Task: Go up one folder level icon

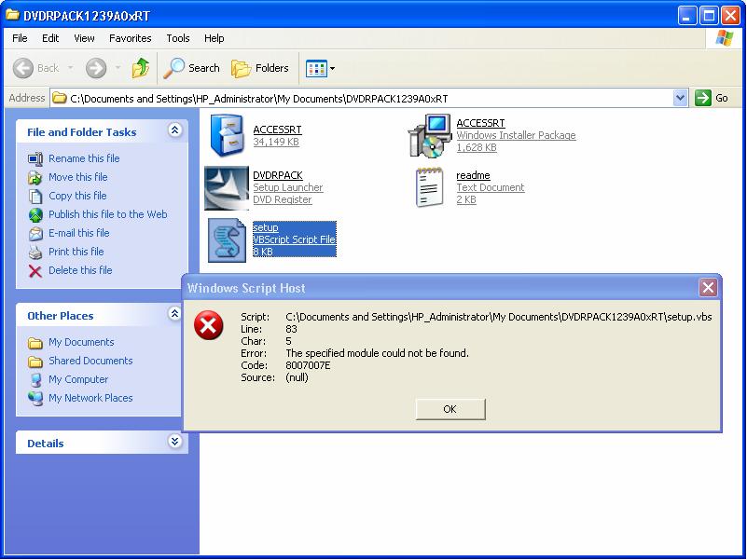Action: click(x=141, y=68)
